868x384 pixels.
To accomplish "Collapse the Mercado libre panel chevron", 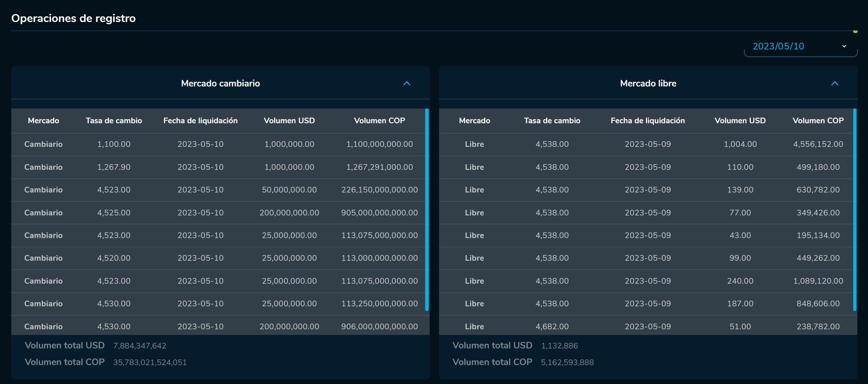I will pyautogui.click(x=834, y=83).
